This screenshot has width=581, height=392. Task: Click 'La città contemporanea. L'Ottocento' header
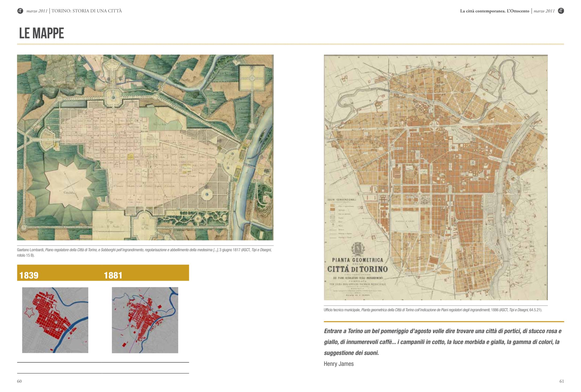point(494,11)
